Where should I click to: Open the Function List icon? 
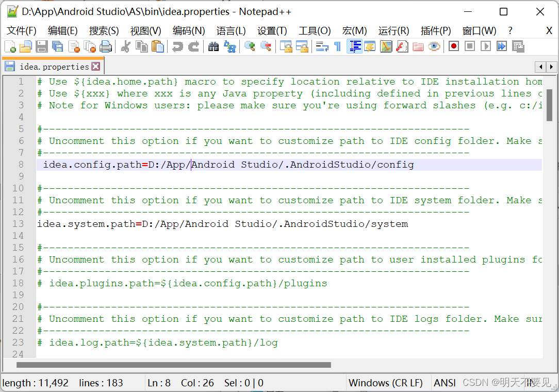[x=402, y=47]
